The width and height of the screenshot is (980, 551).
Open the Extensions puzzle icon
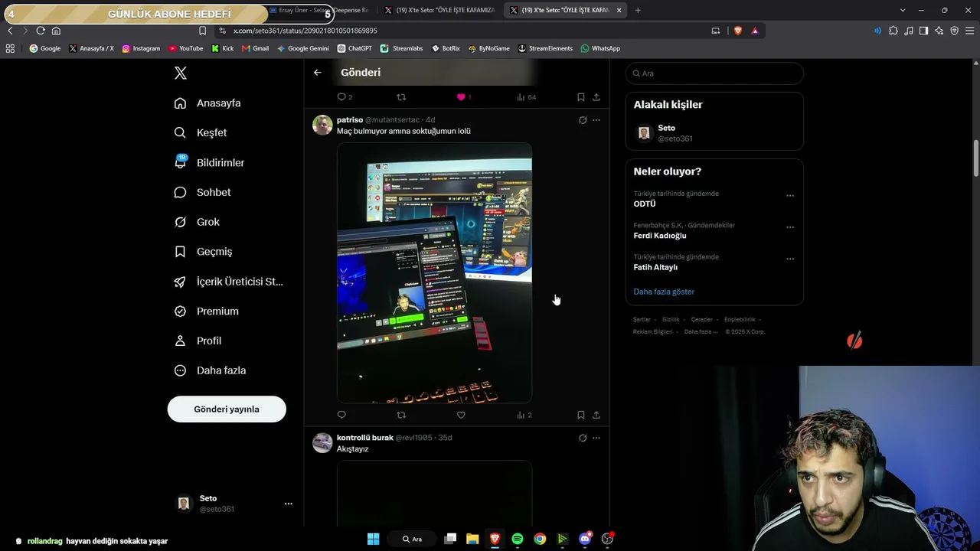tap(893, 31)
